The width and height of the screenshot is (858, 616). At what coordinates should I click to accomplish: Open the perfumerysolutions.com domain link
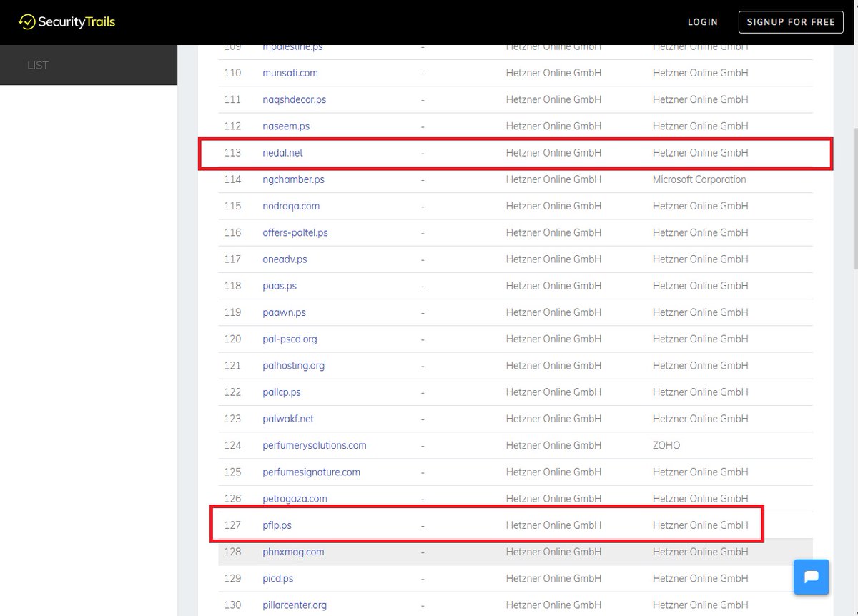pyautogui.click(x=315, y=445)
